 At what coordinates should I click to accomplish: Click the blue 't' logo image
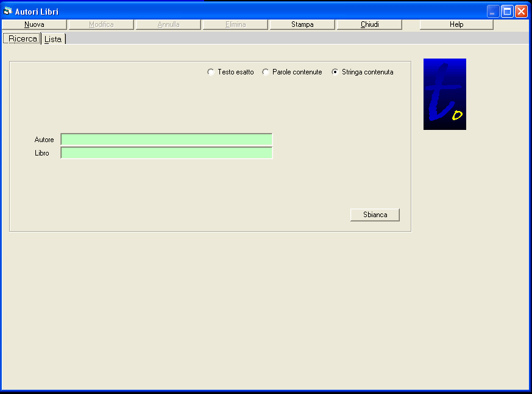point(444,94)
